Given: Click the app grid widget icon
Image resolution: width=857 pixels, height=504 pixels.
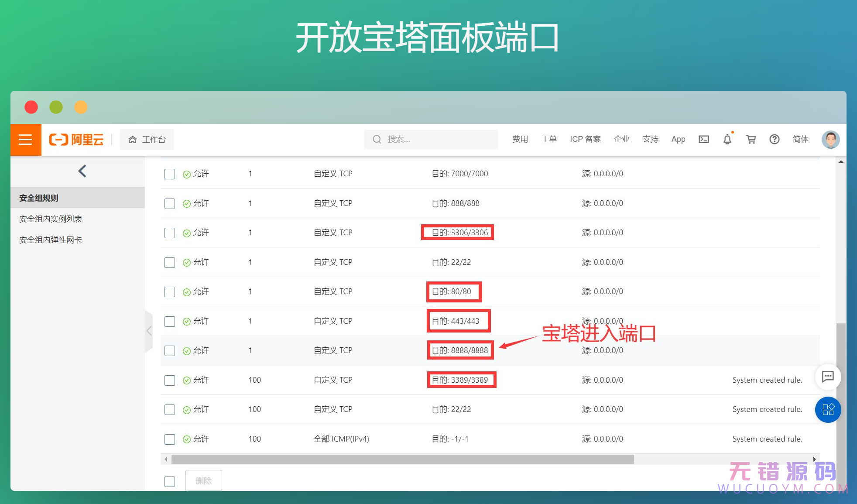Looking at the screenshot, I should (x=828, y=410).
